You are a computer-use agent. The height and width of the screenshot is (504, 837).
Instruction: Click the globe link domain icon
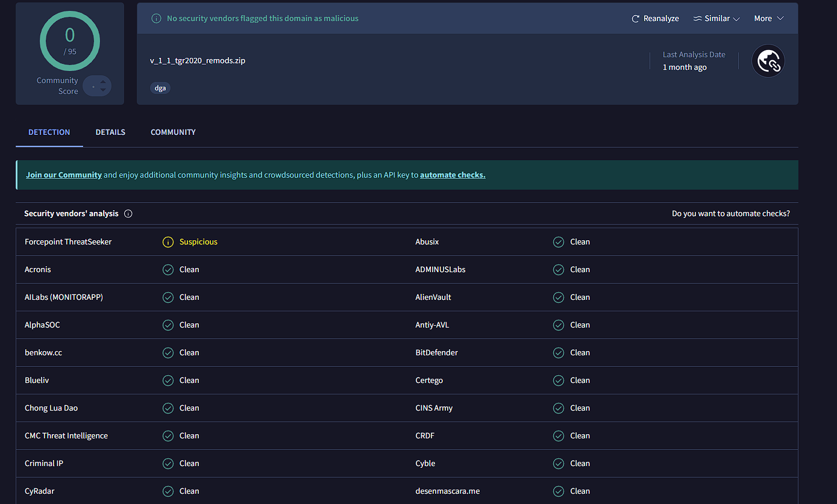[768, 61]
